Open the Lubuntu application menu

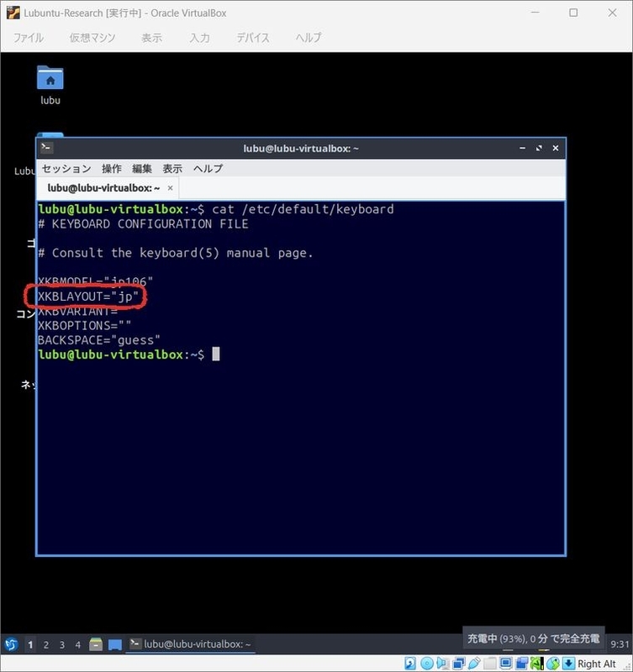click(11, 643)
